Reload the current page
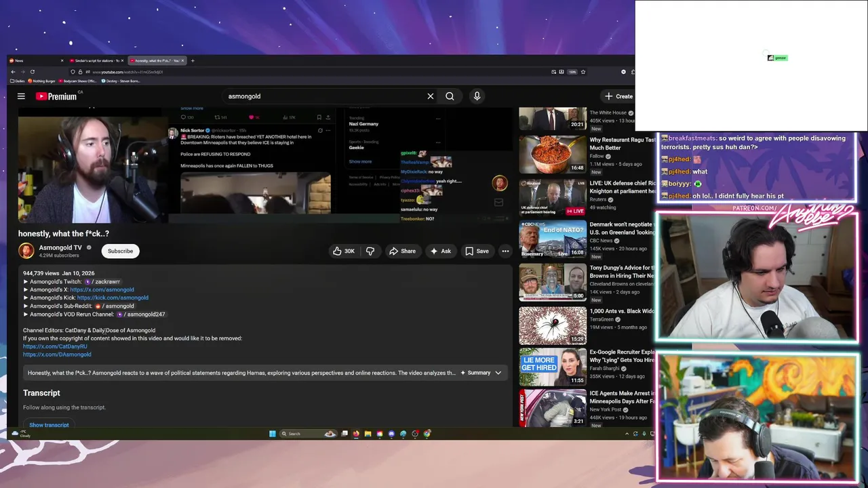The width and height of the screenshot is (868, 488). point(32,71)
